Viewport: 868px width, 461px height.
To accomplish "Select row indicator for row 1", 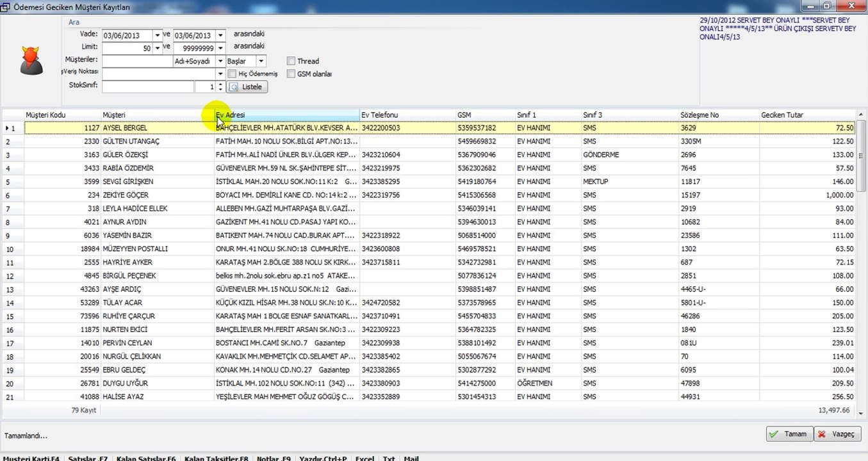I will pyautogui.click(x=12, y=128).
